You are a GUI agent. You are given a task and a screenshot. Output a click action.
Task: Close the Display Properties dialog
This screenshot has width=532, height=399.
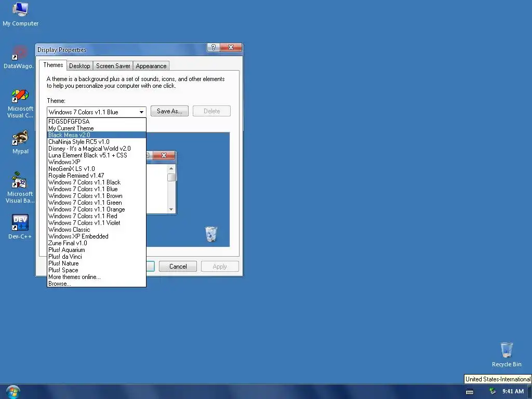[231, 47]
